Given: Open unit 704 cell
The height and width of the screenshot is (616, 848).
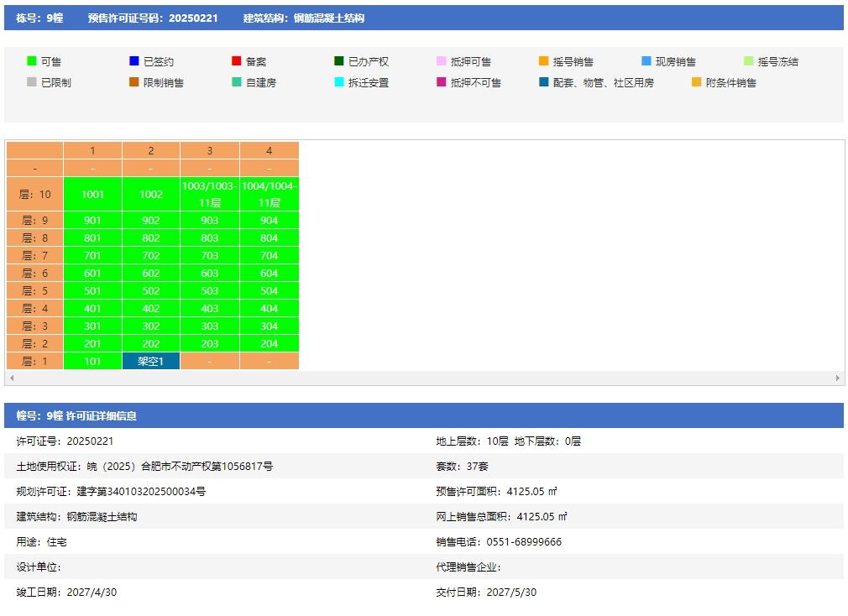Looking at the screenshot, I should (x=270, y=256).
